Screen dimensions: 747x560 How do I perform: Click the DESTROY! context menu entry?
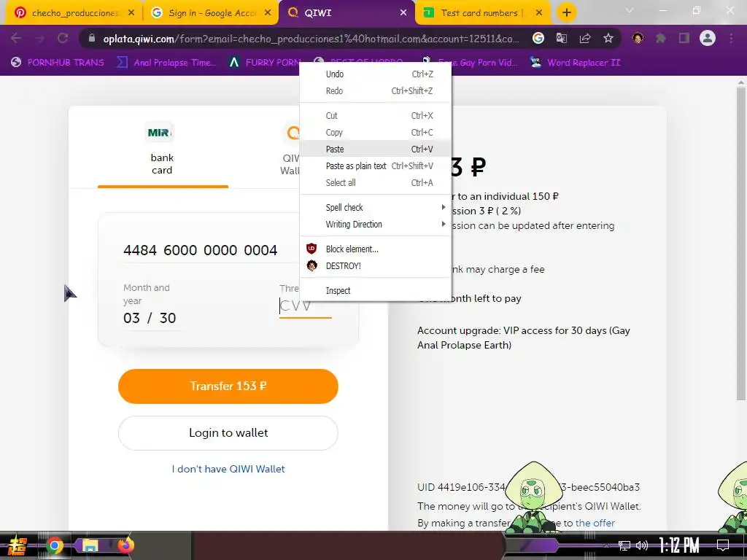click(376, 265)
